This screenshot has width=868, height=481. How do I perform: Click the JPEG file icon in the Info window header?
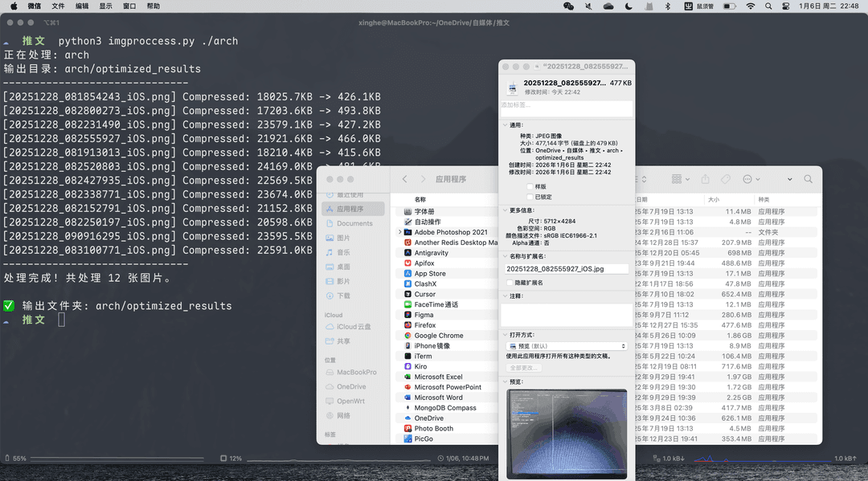pyautogui.click(x=513, y=88)
